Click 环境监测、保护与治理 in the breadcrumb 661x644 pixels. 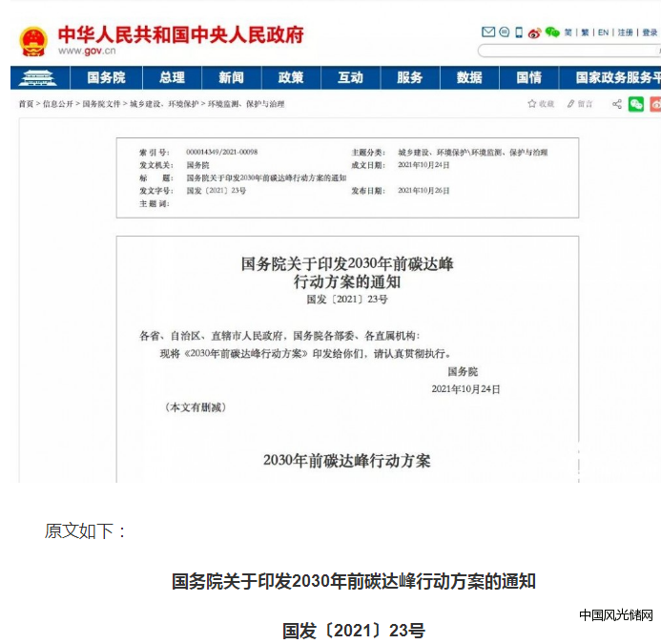pyautogui.click(x=246, y=104)
